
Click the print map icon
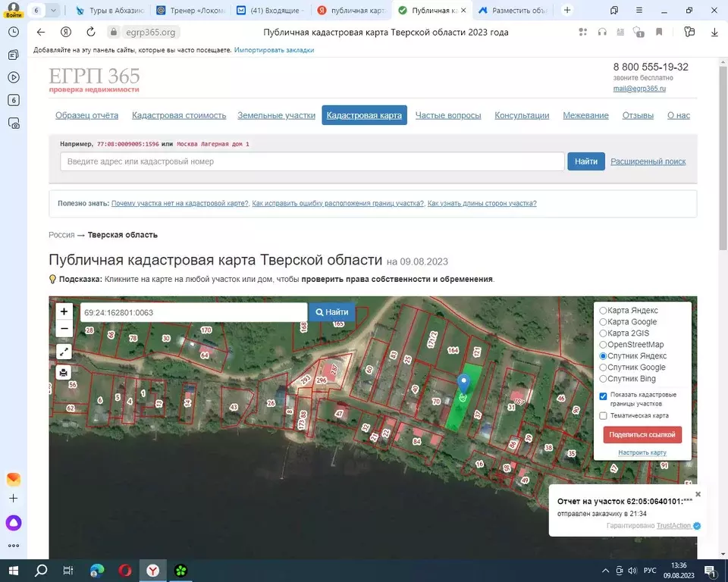pos(64,372)
